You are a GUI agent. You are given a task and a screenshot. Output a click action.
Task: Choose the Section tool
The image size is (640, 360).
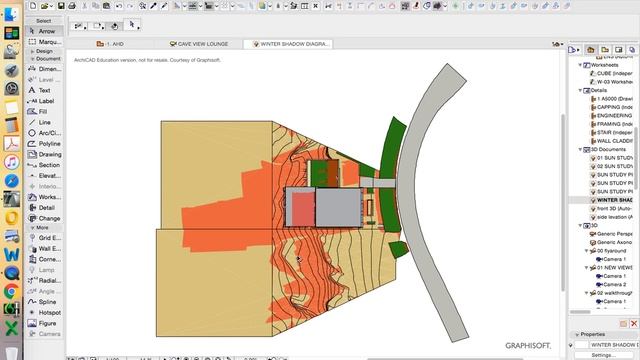click(44, 165)
